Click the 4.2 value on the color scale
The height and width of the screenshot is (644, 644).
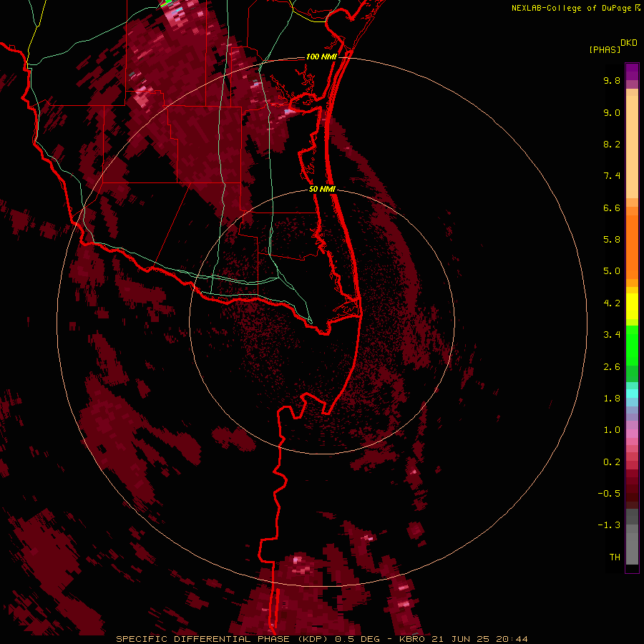coord(612,303)
